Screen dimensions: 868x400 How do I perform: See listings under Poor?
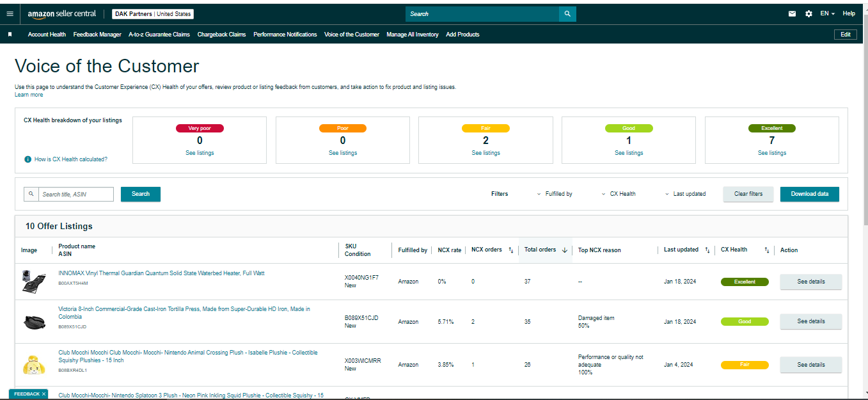pos(343,153)
